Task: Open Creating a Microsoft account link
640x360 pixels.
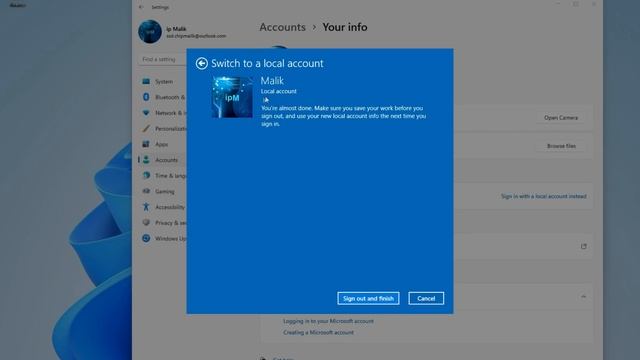Action: [x=318, y=333]
